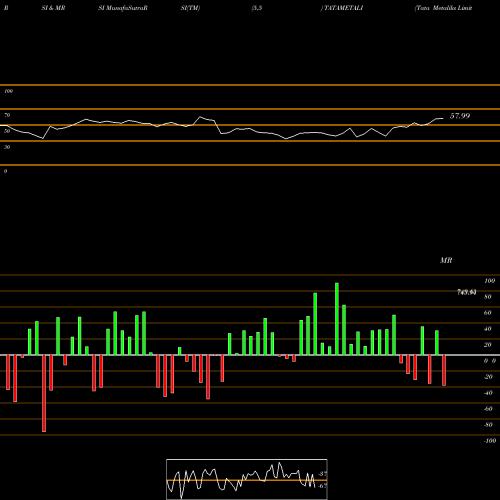Viewport: 500px width, 500px height.
Task: Click the 100 label on RSI axis
Action: [x=8, y=91]
